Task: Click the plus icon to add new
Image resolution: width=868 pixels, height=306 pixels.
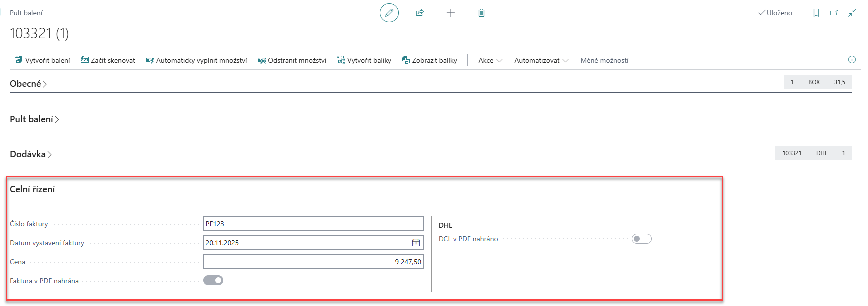Action: (450, 13)
